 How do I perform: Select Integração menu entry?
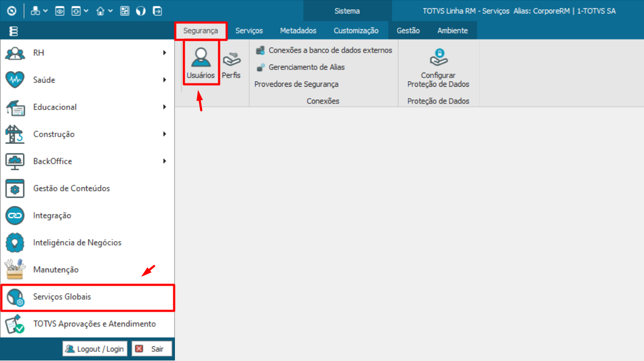tap(88, 215)
